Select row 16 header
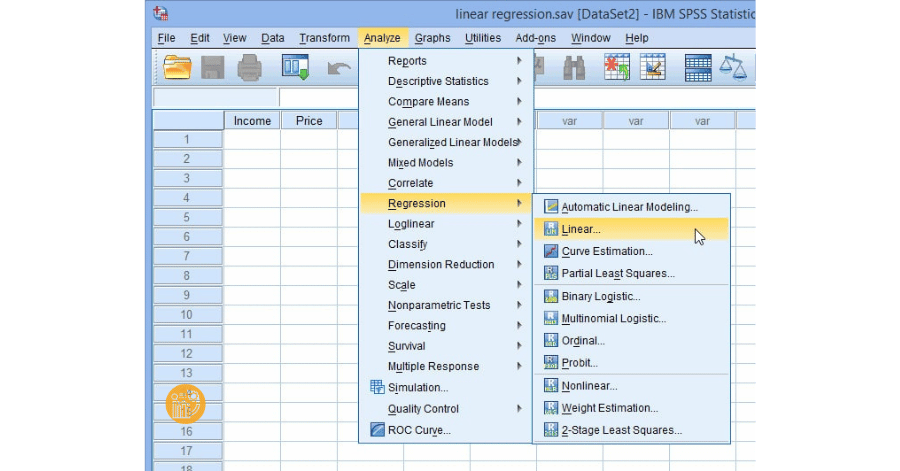900x471 pixels. coord(187,431)
